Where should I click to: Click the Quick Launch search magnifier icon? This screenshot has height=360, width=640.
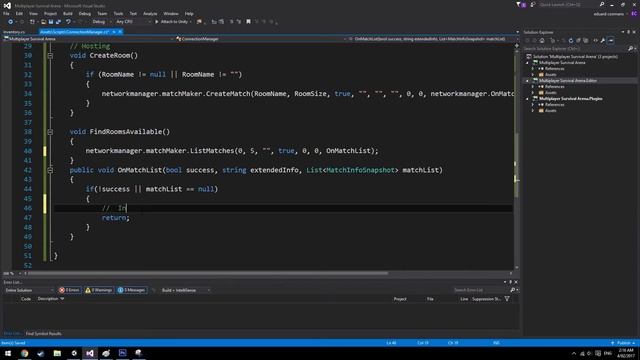(x=602, y=4)
